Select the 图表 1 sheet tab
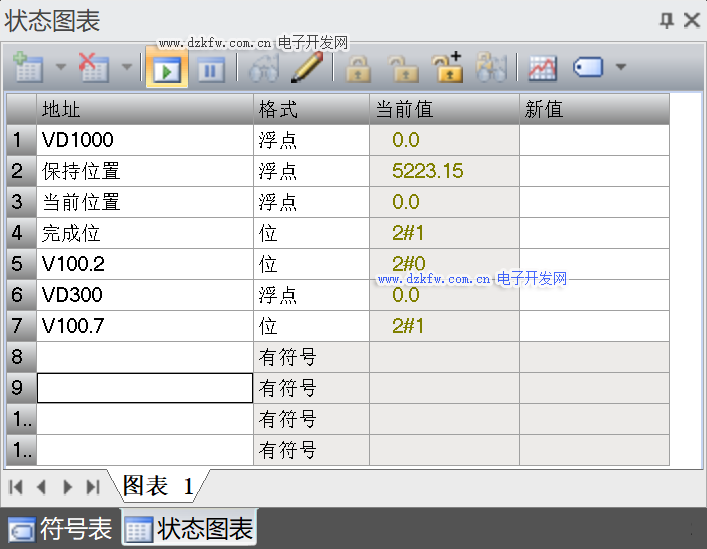This screenshot has width=707, height=549. click(x=158, y=486)
